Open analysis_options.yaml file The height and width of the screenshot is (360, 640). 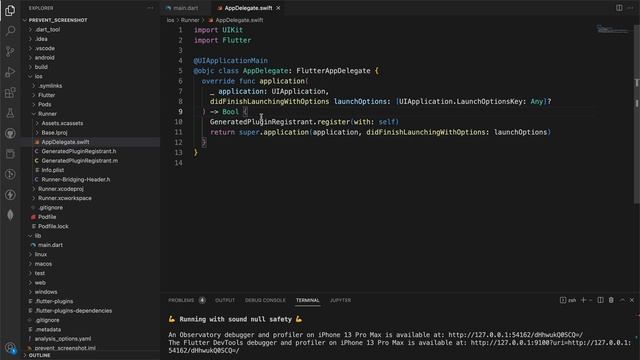point(63,339)
